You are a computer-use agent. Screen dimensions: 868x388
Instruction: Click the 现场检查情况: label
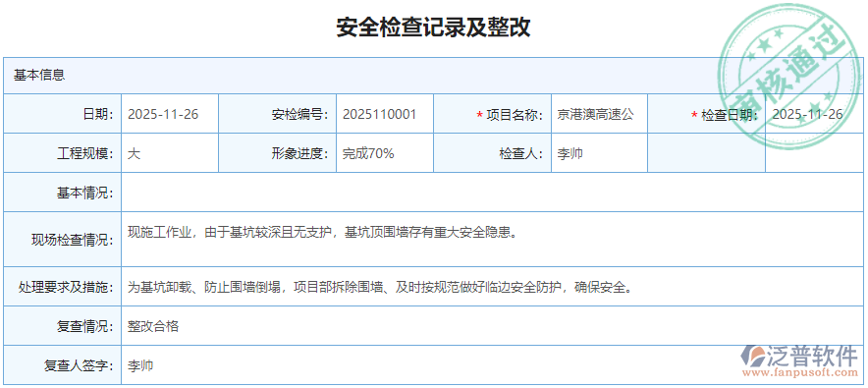[x=73, y=240]
